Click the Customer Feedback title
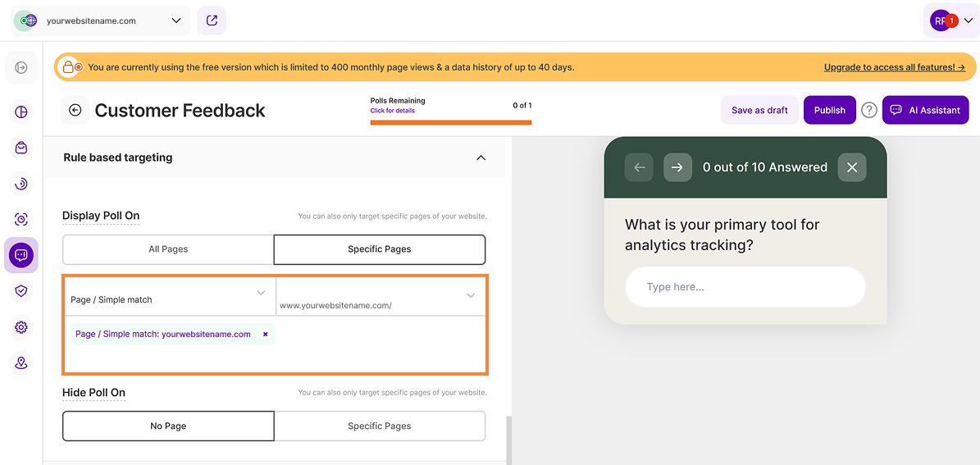The height and width of the screenshot is (465, 980). click(x=180, y=111)
